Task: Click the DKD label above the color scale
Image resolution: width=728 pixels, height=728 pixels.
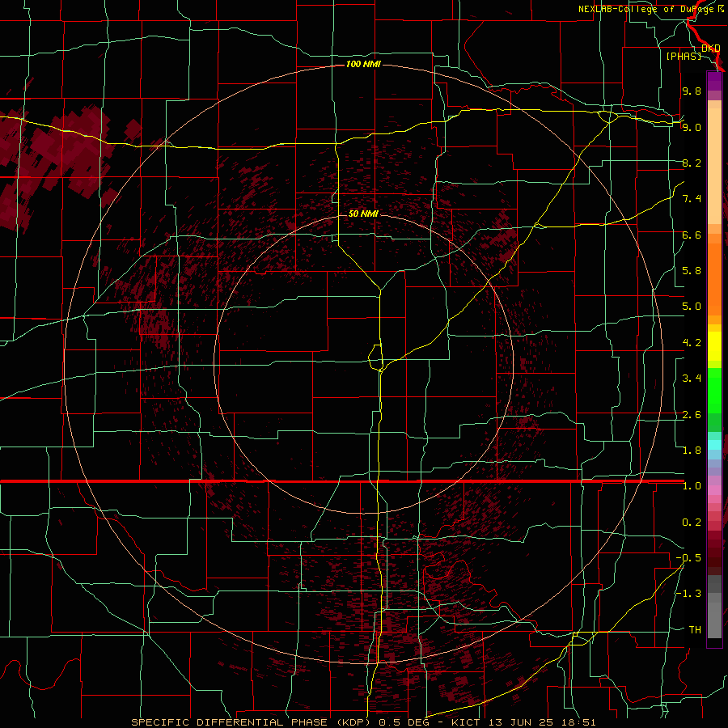Action: click(710, 48)
